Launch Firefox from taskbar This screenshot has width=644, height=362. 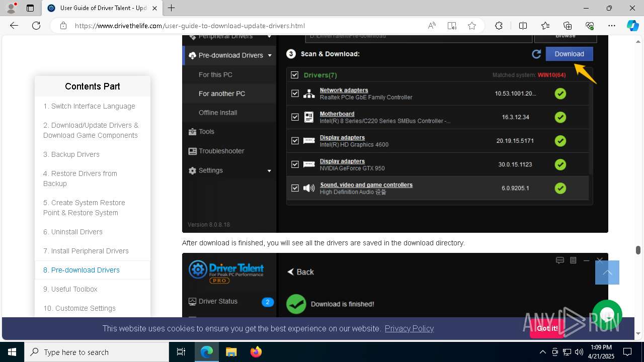(x=256, y=352)
